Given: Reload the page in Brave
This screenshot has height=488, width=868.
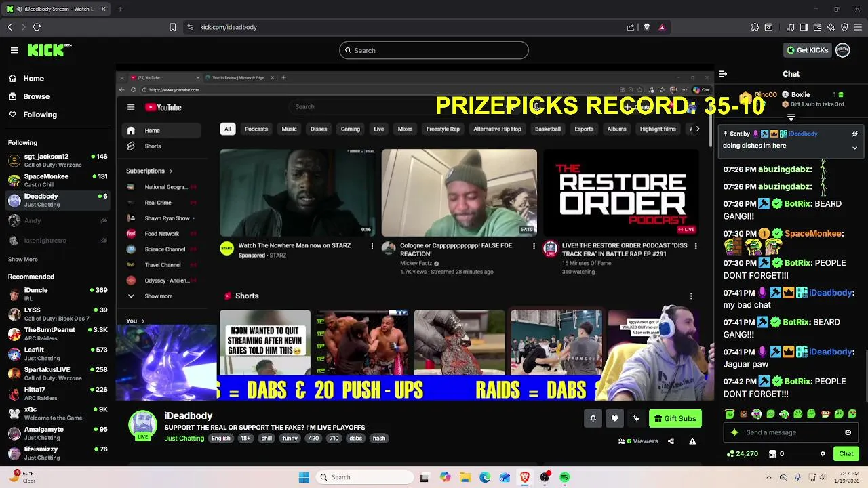Looking at the screenshot, I should pyautogui.click(x=37, y=27).
